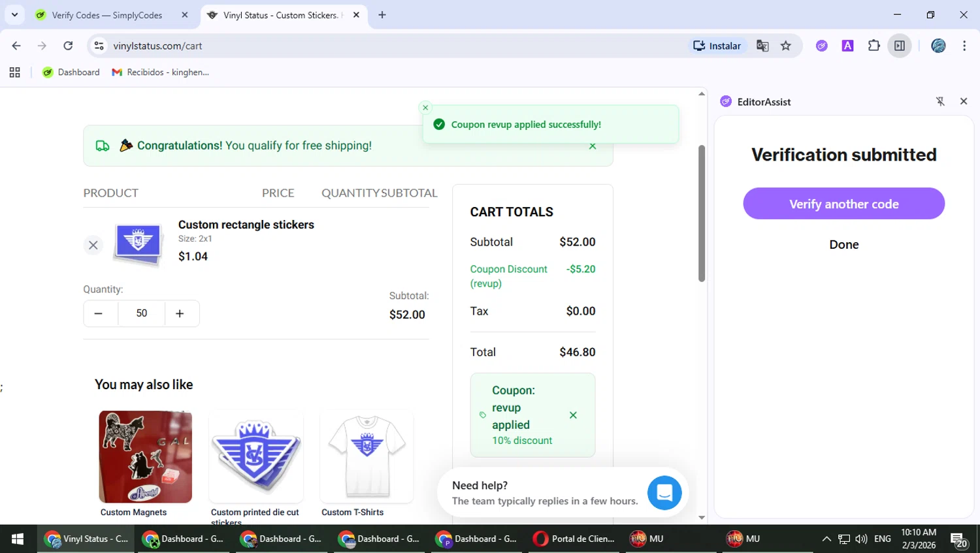Viewport: 980px width, 553px height.
Task: Open the Windows Start menu
Action: [x=18, y=539]
